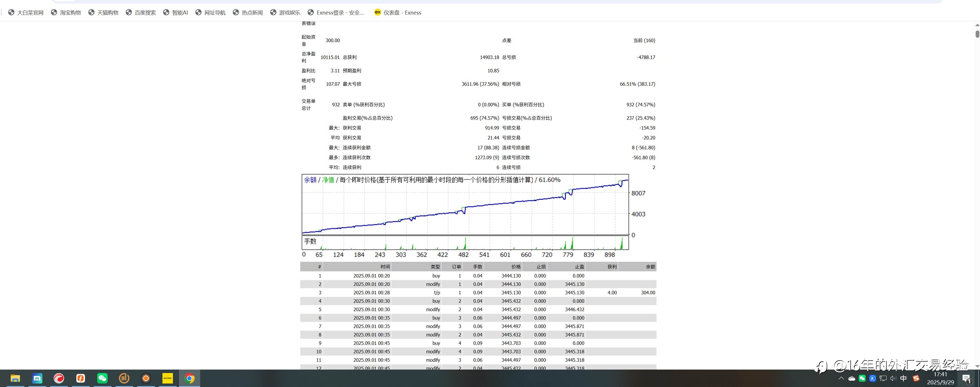Open the Maxthon browser taskbar icon
The image size is (980, 387).
(x=37, y=378)
